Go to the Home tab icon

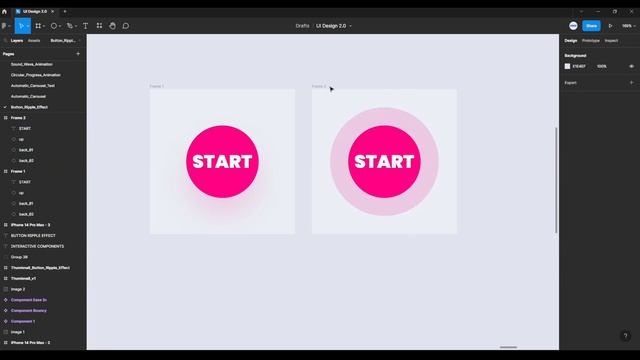[x=4, y=11]
